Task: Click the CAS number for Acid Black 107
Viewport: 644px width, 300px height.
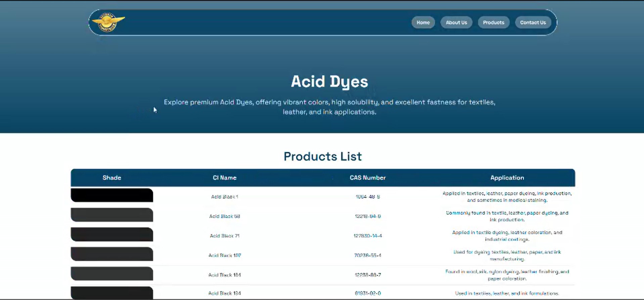Action: coord(367,255)
